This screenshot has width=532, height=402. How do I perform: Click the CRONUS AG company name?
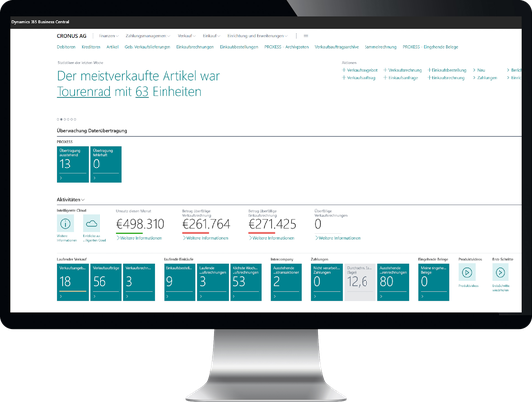pos(72,36)
